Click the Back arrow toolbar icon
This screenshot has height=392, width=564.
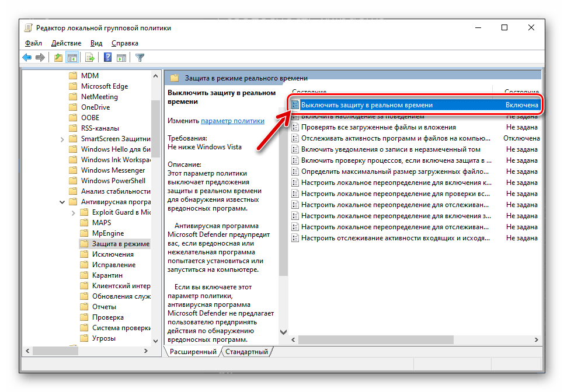[x=27, y=58]
